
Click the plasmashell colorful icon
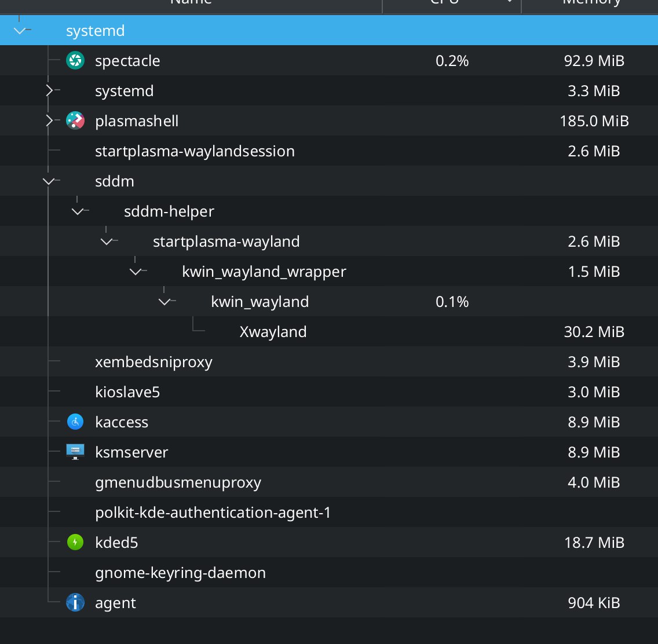click(75, 121)
